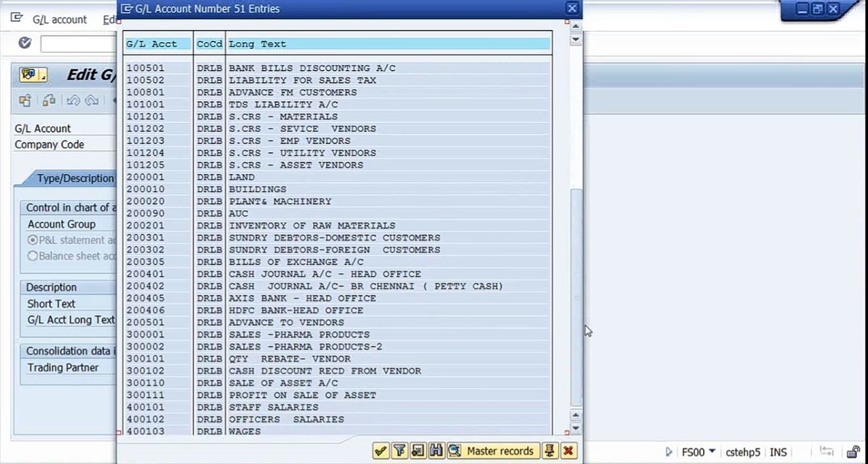Click the Other G/L account toolbar icon
868x464 pixels.
25,101
